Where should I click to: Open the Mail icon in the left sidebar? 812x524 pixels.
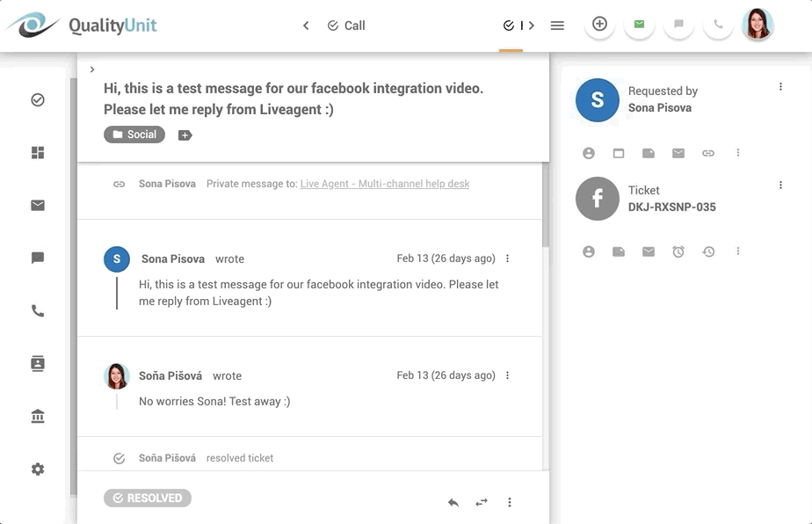pos(37,205)
